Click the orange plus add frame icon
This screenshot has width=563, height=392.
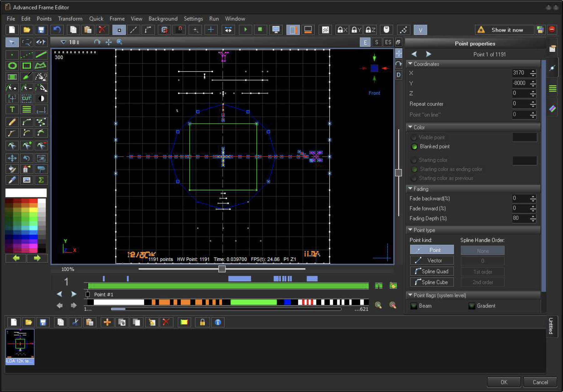click(x=107, y=322)
